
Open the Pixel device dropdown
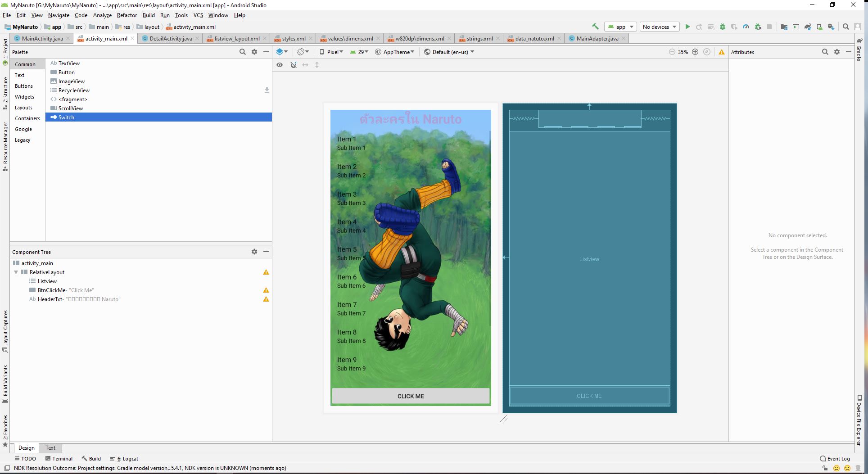331,52
